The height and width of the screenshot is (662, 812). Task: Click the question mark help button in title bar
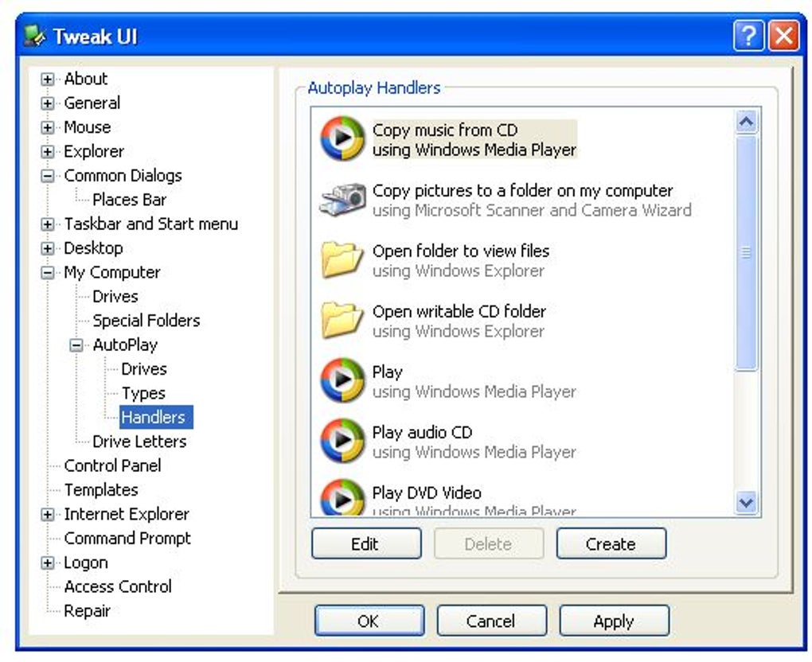point(748,36)
